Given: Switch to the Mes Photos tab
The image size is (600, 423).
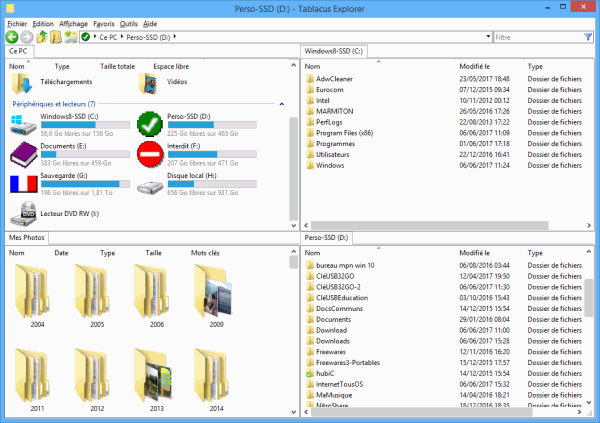Looking at the screenshot, I should [x=27, y=238].
